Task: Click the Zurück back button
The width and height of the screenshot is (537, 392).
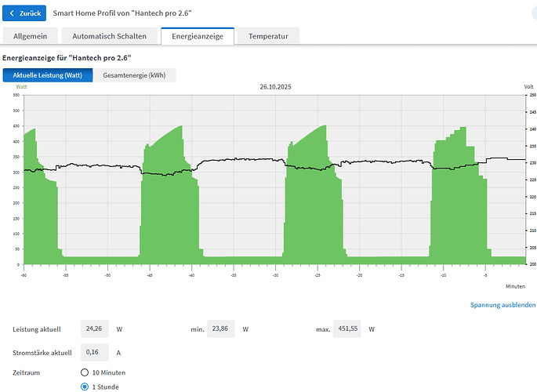Action: [24, 13]
